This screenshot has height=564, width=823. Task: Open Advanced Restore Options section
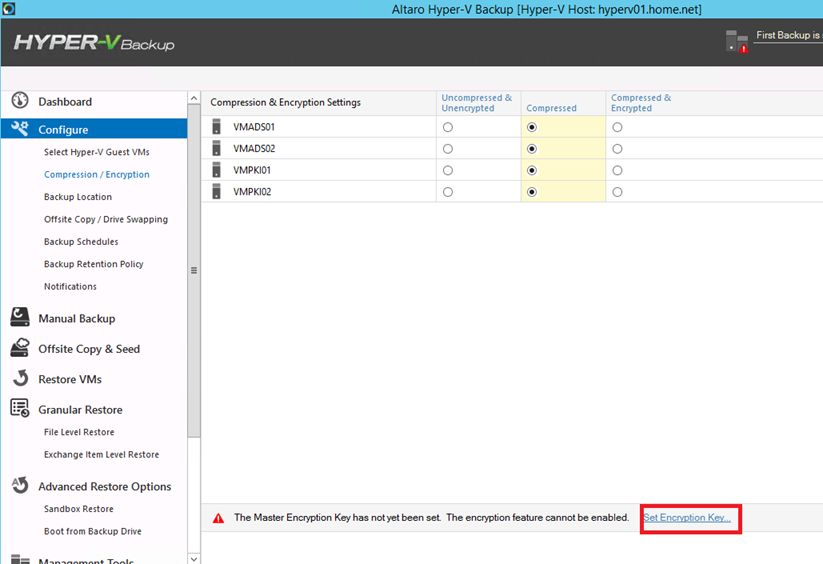click(x=104, y=486)
